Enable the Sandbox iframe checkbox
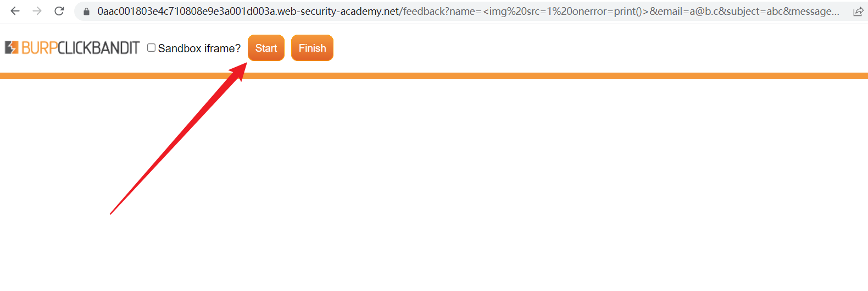This screenshot has width=868, height=291. point(151,48)
